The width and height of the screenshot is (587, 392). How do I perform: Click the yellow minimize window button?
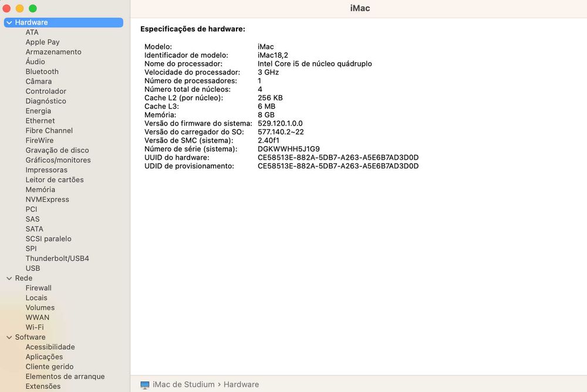(20, 8)
